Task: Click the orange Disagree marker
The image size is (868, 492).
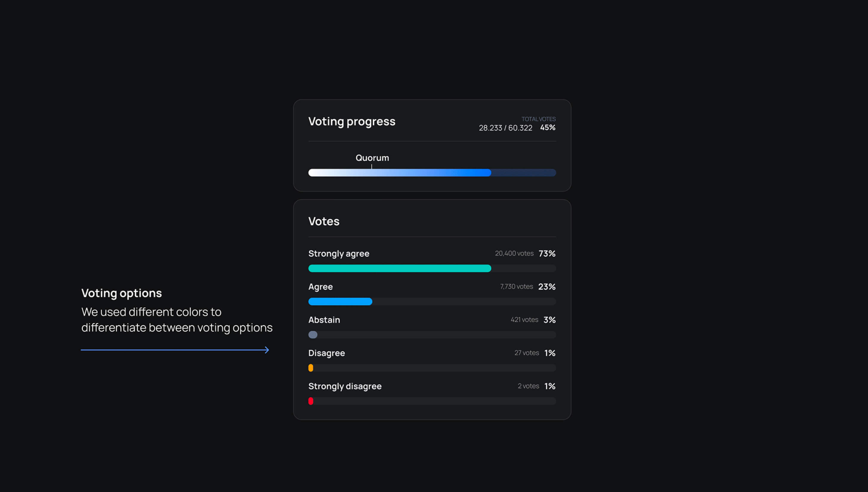Action: (311, 368)
